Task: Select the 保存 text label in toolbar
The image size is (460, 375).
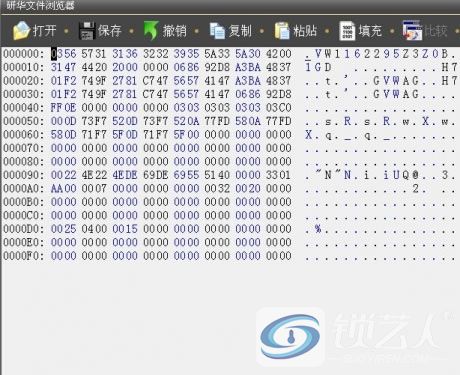Action: point(109,31)
